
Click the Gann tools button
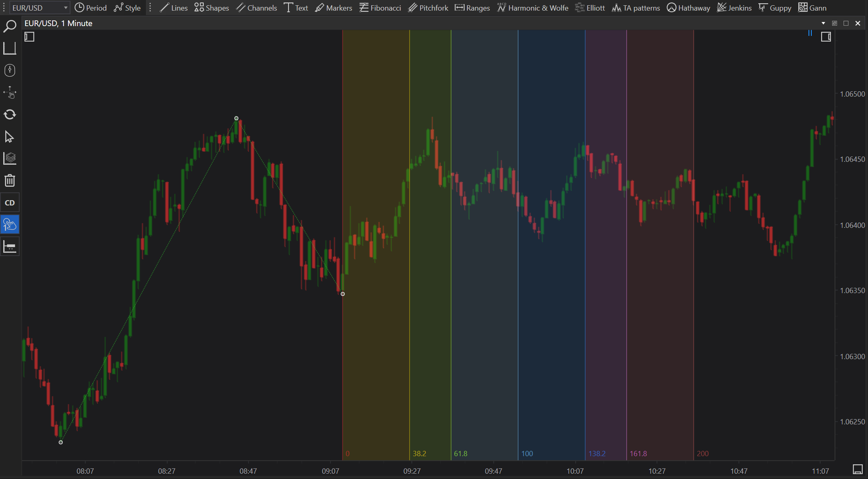pos(812,8)
